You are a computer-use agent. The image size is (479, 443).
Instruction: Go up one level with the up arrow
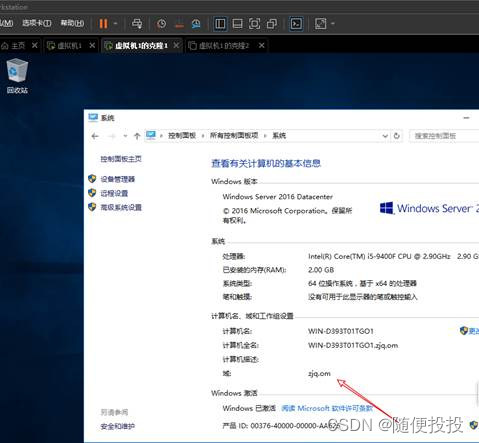coord(137,136)
